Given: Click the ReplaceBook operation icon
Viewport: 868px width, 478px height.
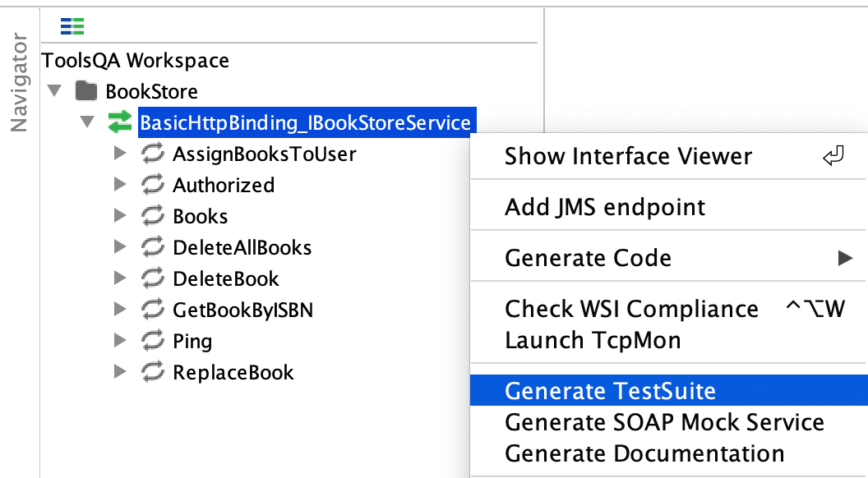Looking at the screenshot, I should pyautogui.click(x=152, y=372).
